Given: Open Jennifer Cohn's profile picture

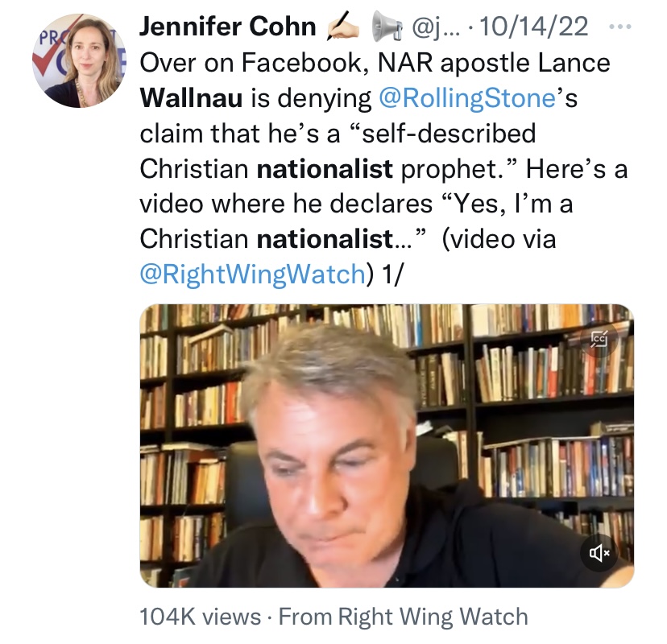Looking at the screenshot, I should point(79,60).
